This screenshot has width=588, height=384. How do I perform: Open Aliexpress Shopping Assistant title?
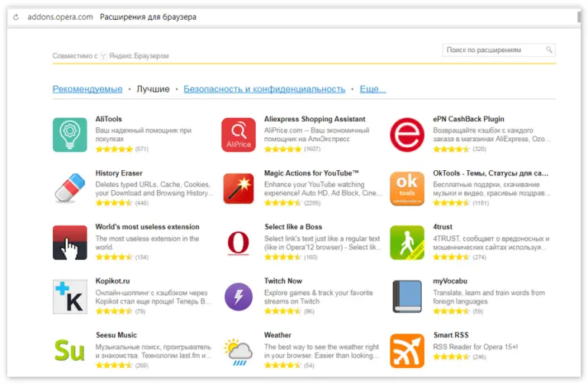(x=315, y=119)
